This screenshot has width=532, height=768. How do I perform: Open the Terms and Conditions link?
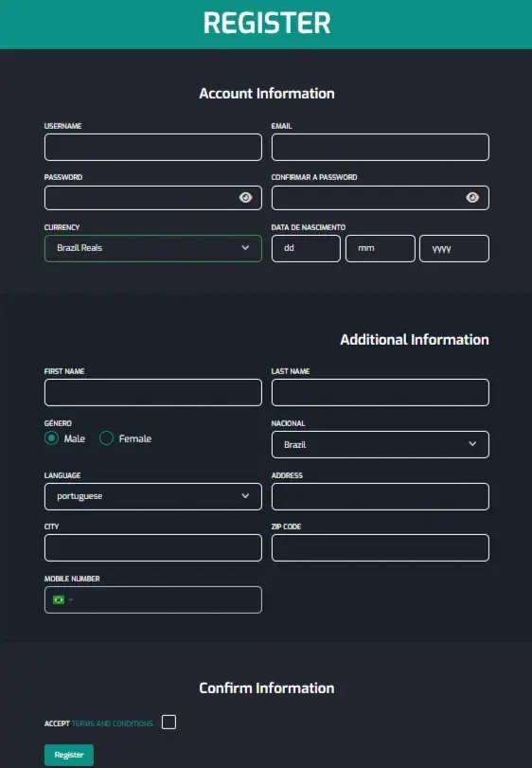point(112,723)
